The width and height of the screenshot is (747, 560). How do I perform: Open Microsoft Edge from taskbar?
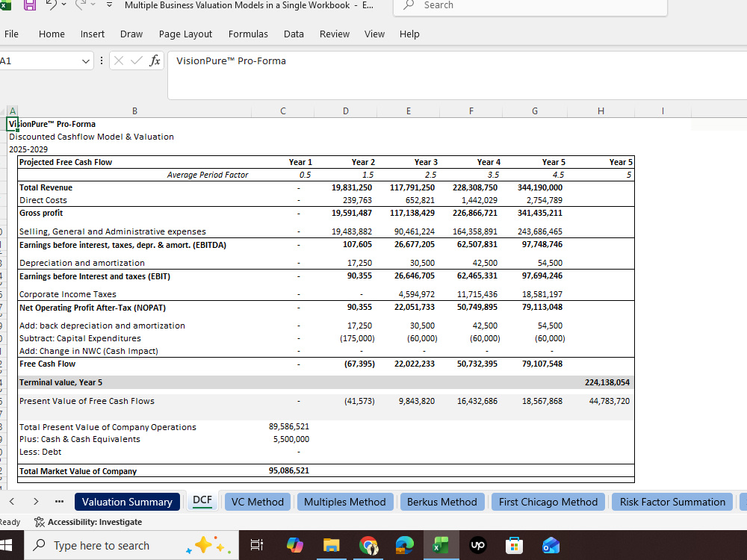pyautogui.click(x=404, y=545)
